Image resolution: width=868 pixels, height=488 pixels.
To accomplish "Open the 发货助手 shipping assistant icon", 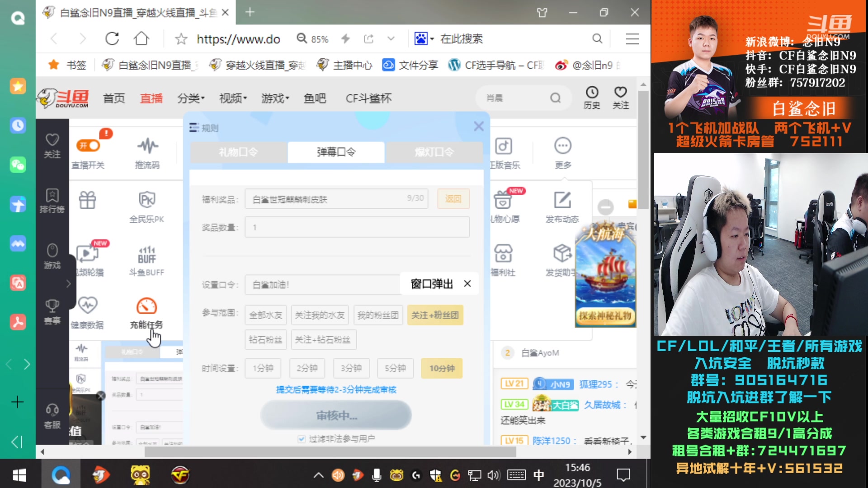I will click(562, 260).
